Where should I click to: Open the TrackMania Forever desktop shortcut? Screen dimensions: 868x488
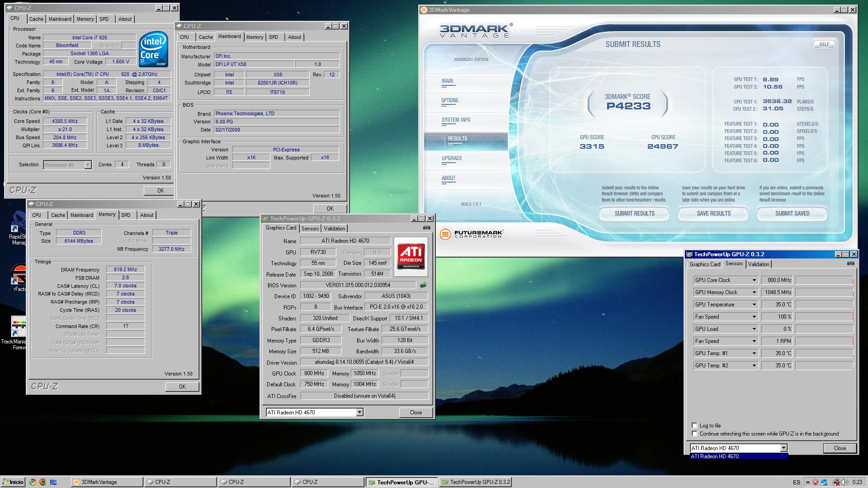(x=14, y=333)
